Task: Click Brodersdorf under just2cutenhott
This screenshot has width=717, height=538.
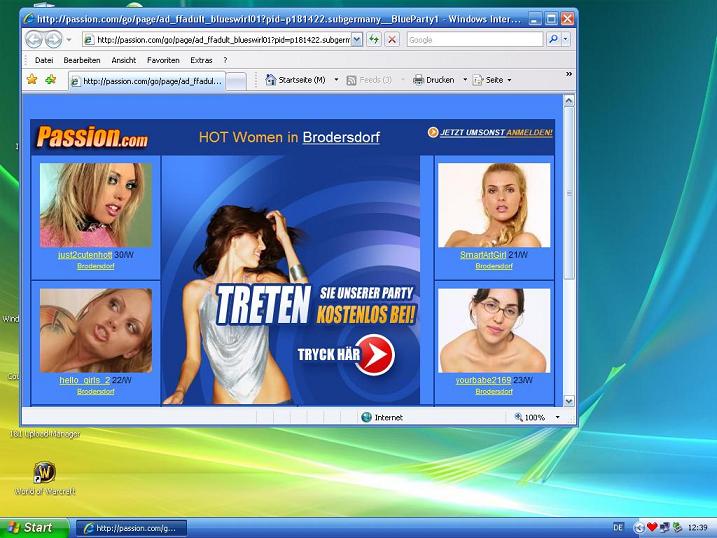Action: click(96, 266)
